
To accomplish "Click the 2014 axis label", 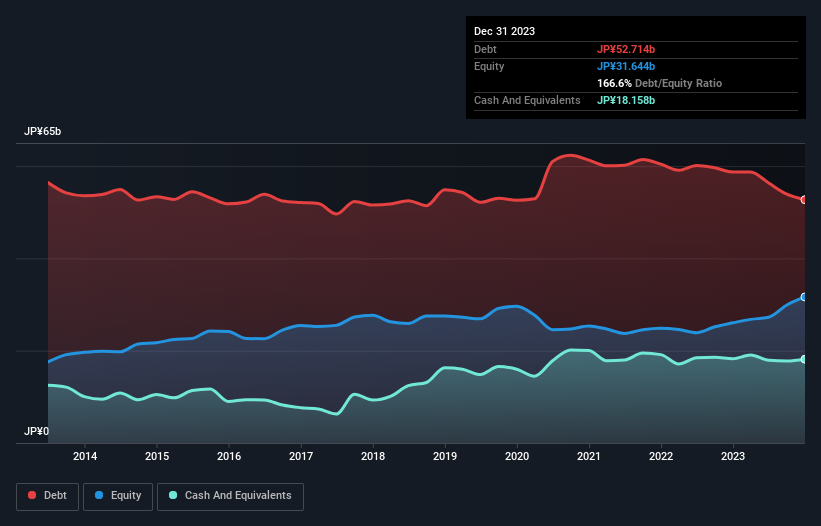I will pyautogui.click(x=85, y=456).
